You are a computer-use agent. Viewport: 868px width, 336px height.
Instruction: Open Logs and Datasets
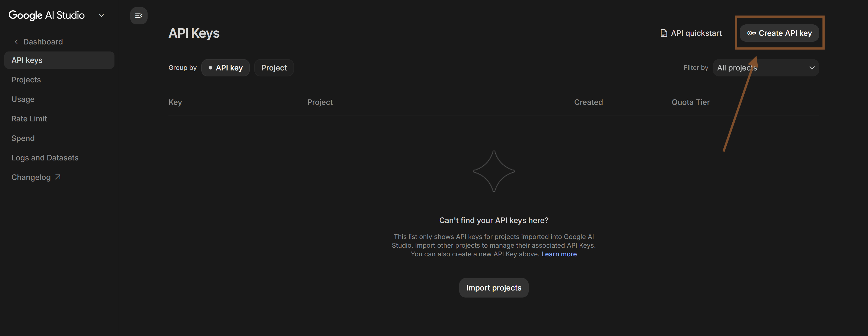coord(45,158)
